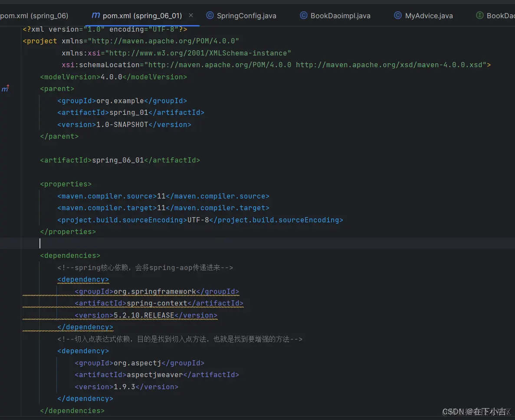Click the Maven icon on pom.xml (spring_06_01) tab

pos(95,16)
